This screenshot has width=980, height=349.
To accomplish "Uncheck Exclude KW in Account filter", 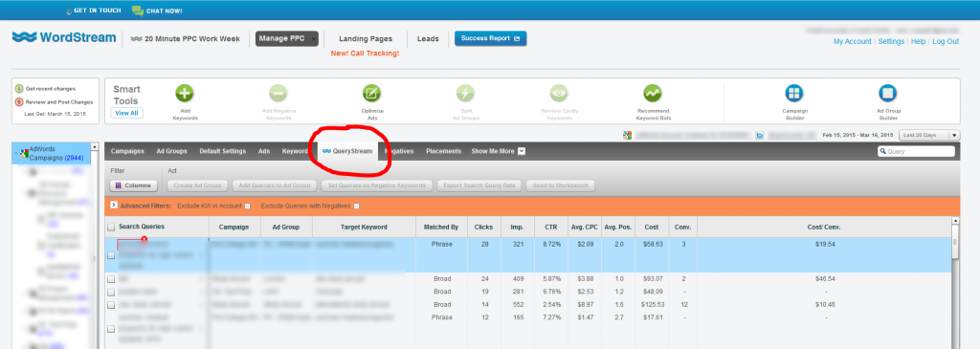I will tap(247, 206).
